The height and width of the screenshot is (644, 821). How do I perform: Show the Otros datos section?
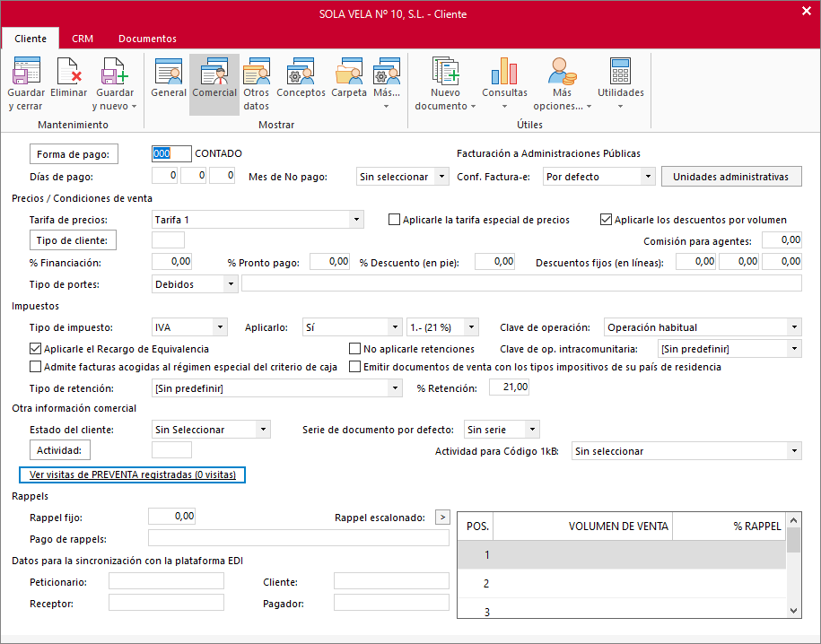point(256,83)
